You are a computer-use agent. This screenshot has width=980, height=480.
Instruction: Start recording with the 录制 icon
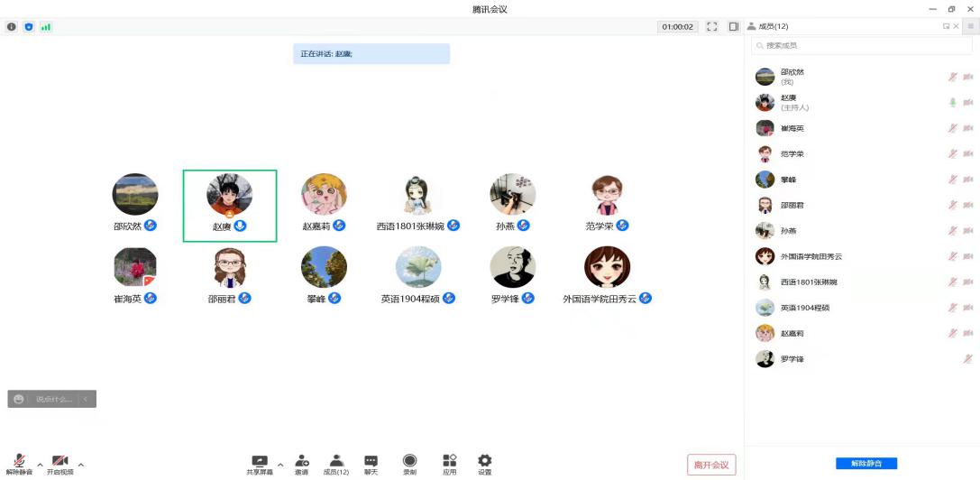(409, 461)
